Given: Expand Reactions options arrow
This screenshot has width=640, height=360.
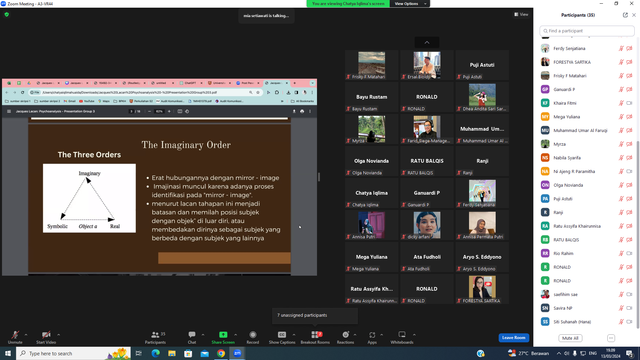Looking at the screenshot, I should pyautogui.click(x=355, y=335).
